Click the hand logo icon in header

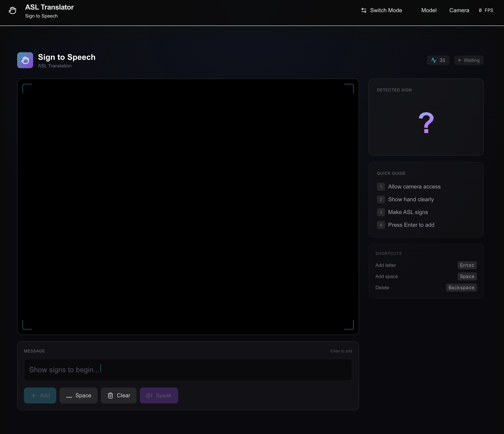click(12, 10)
